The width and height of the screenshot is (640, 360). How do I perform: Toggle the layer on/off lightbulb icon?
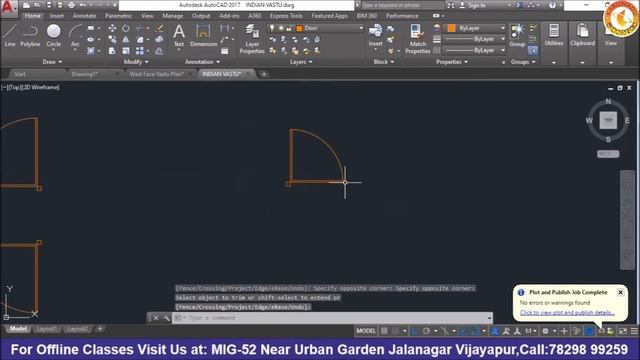pyautogui.click(x=272, y=28)
